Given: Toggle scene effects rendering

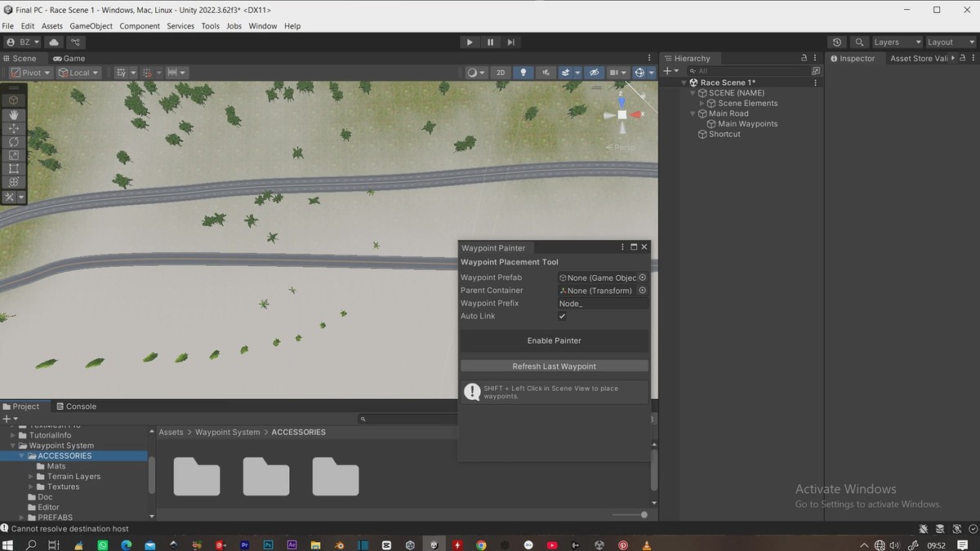Looking at the screenshot, I should point(564,73).
